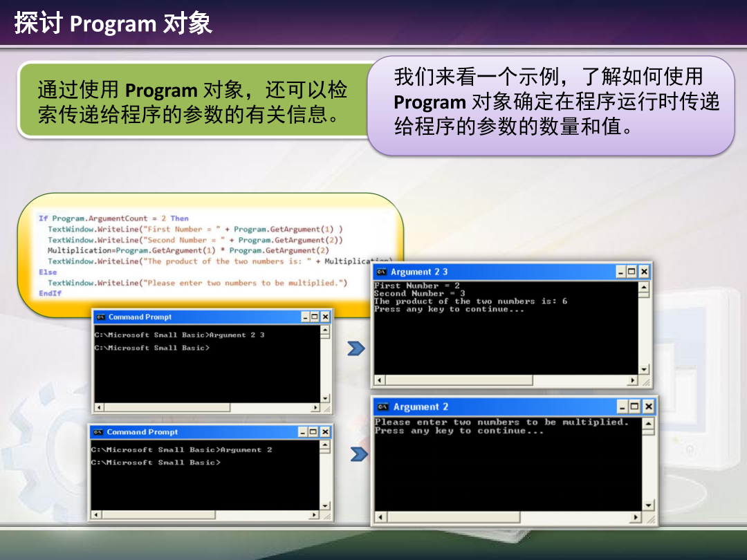Click the CMD icon in the Argument 2 3 title bar
The image size is (747, 560).
382,271
